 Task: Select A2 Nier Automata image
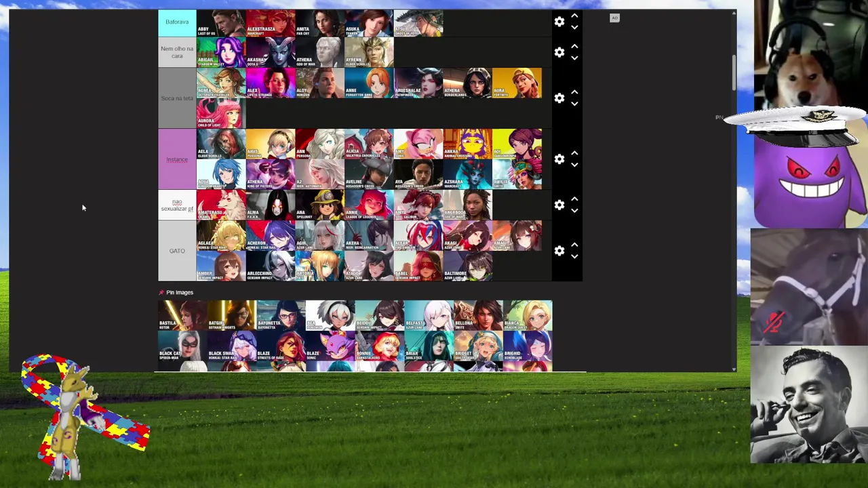pos(320,174)
